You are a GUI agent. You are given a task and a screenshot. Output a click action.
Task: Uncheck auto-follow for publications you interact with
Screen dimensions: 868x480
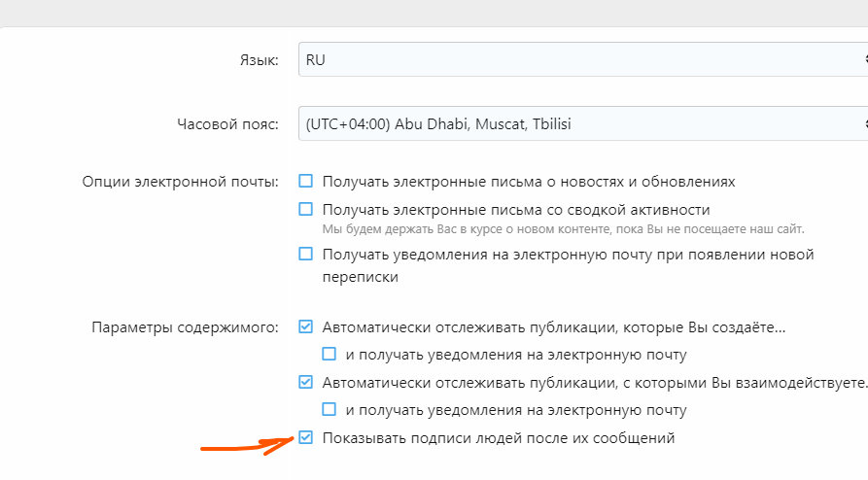tap(306, 382)
